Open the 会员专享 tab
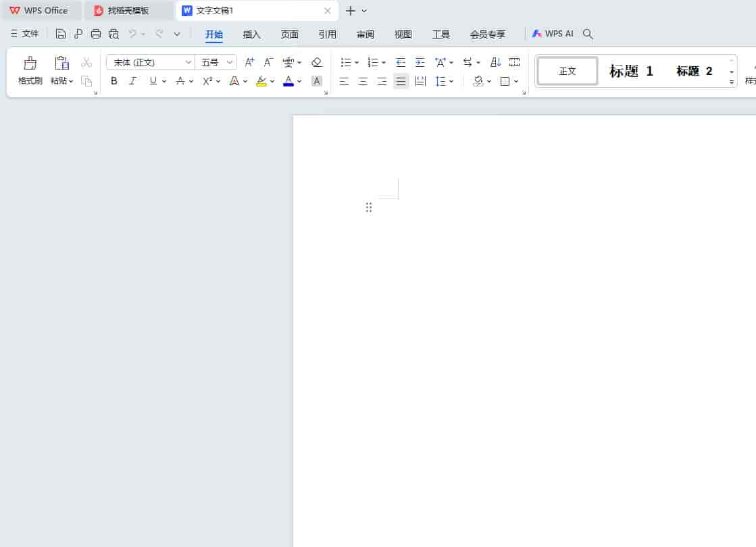The height and width of the screenshot is (547, 756). click(487, 34)
